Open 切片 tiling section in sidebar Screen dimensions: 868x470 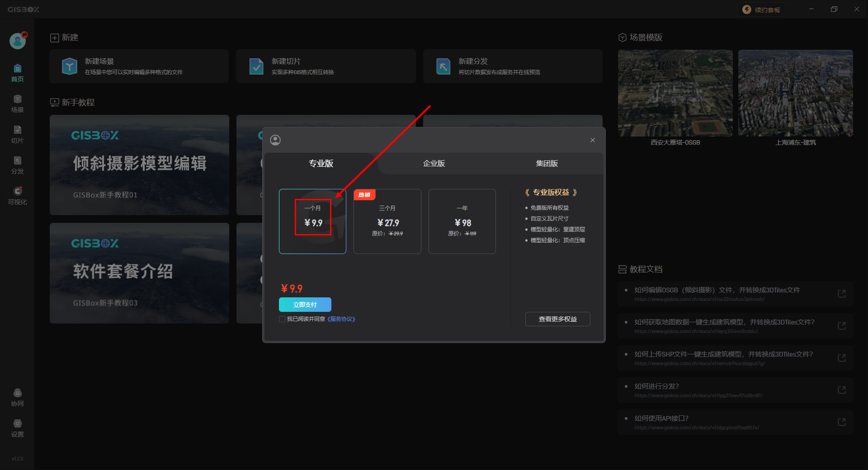click(17, 135)
